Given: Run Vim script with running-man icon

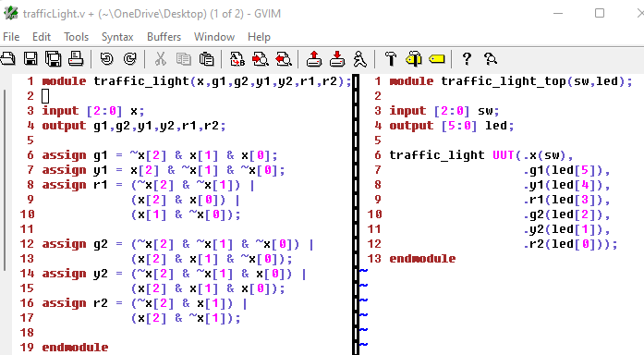Looking at the screenshot, I should coord(360,59).
